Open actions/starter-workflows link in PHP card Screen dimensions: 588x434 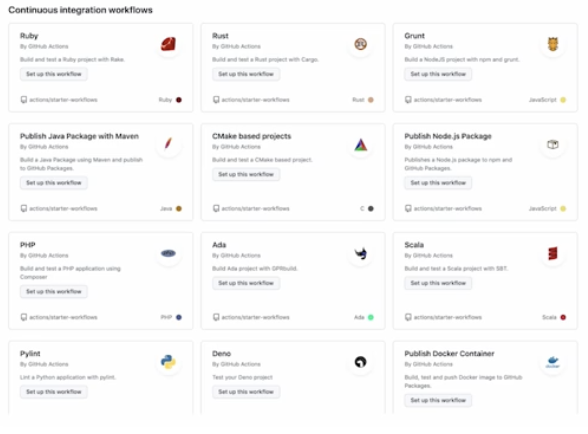click(x=63, y=317)
